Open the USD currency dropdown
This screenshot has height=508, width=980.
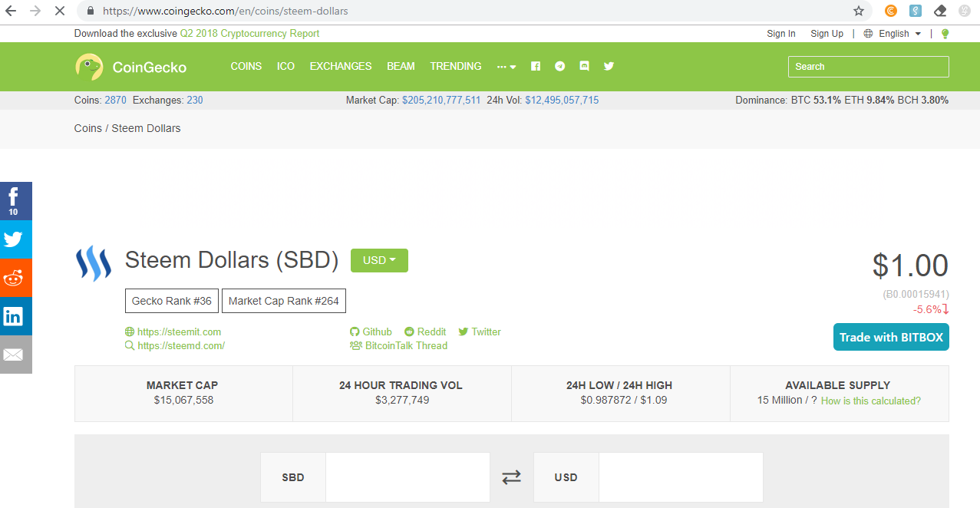[379, 260]
